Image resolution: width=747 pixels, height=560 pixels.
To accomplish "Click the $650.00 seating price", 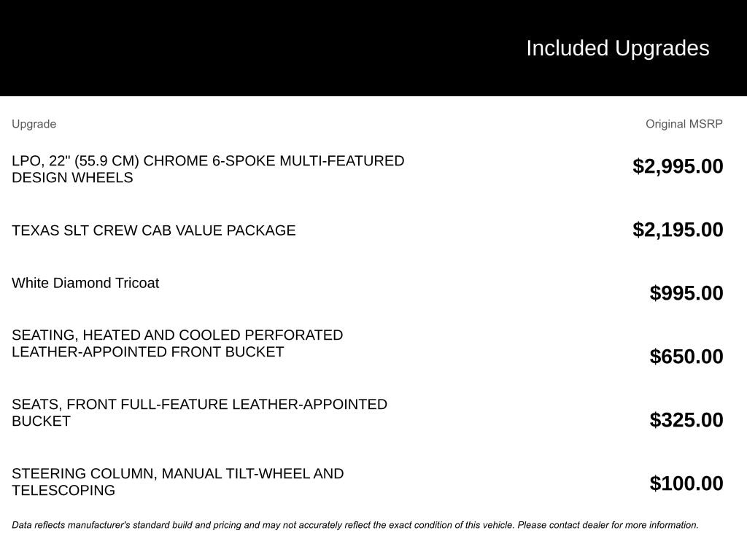I will click(686, 357).
